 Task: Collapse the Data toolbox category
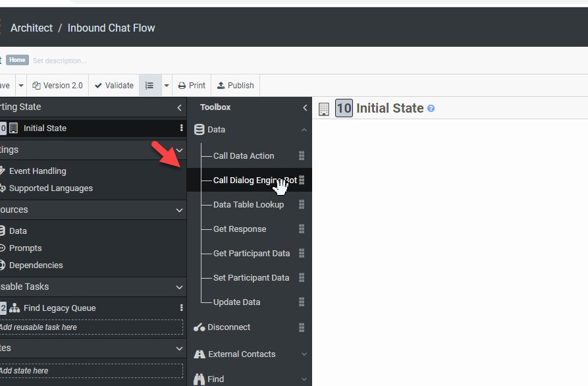pyautogui.click(x=304, y=130)
